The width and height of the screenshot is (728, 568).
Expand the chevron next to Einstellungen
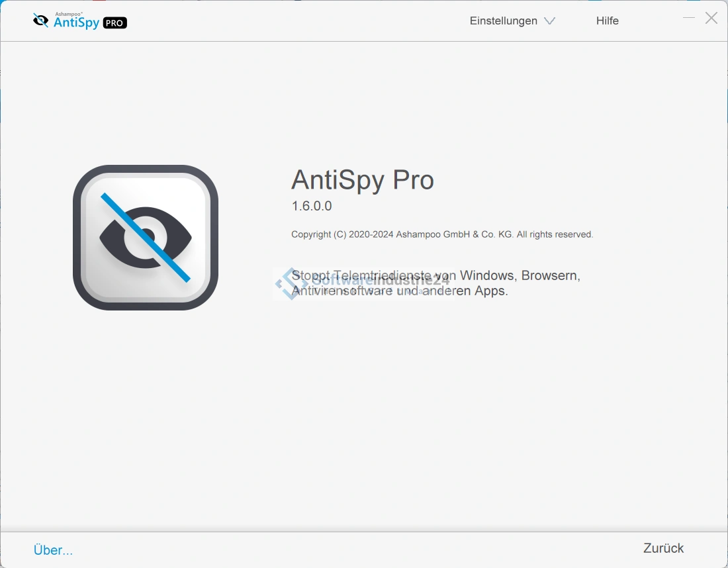[x=550, y=21]
